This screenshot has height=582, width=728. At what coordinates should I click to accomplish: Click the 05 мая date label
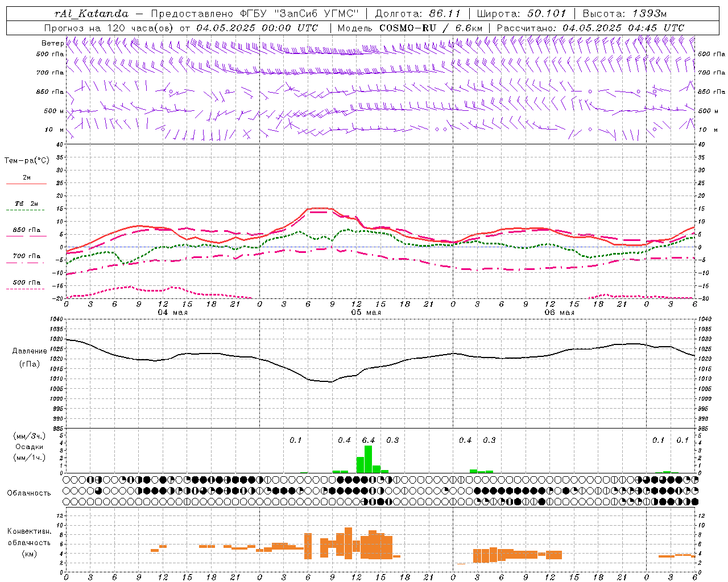point(366,313)
